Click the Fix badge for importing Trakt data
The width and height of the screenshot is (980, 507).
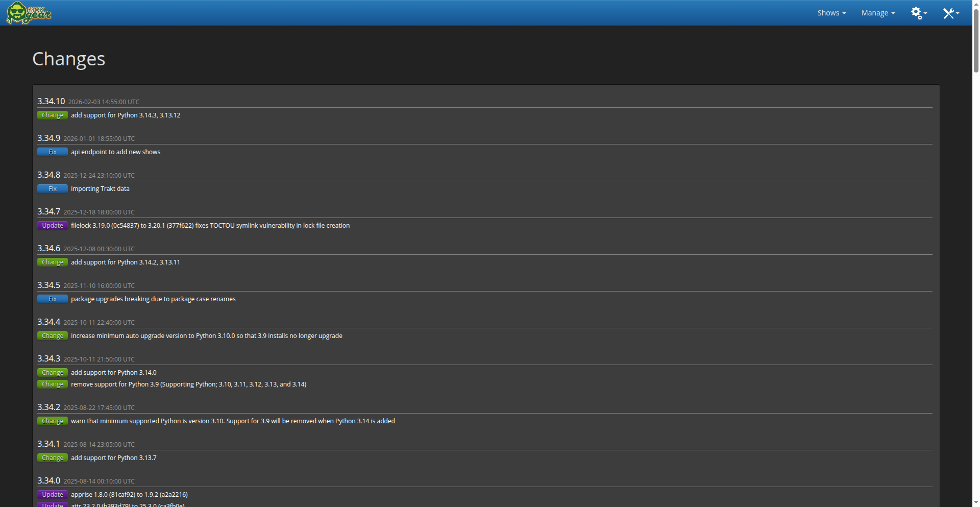point(53,189)
